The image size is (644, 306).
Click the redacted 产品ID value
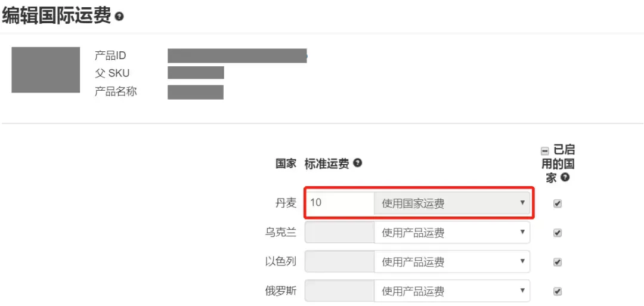pos(237,55)
